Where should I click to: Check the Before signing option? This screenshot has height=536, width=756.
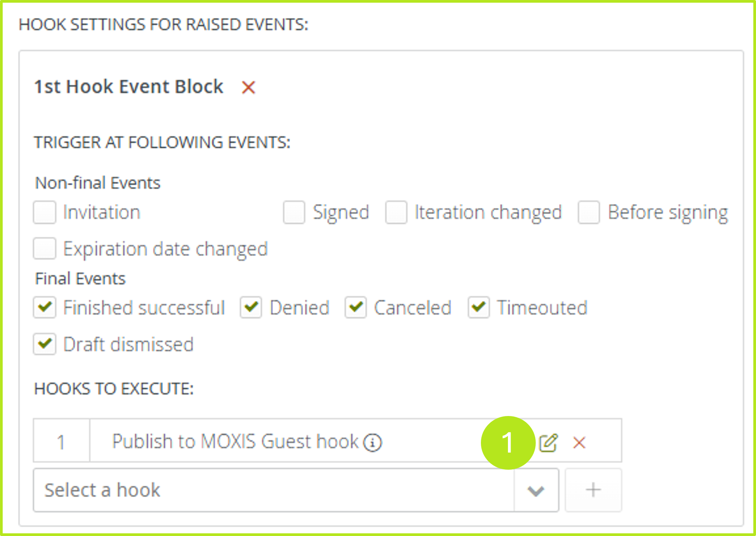tap(588, 212)
